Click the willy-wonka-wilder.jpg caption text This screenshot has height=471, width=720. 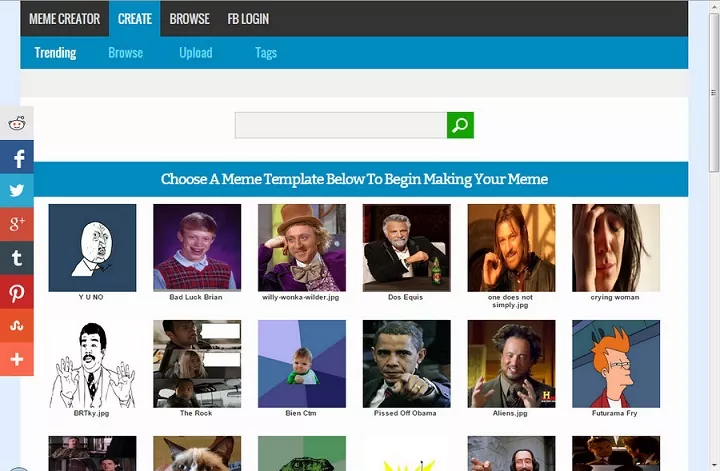click(300, 297)
